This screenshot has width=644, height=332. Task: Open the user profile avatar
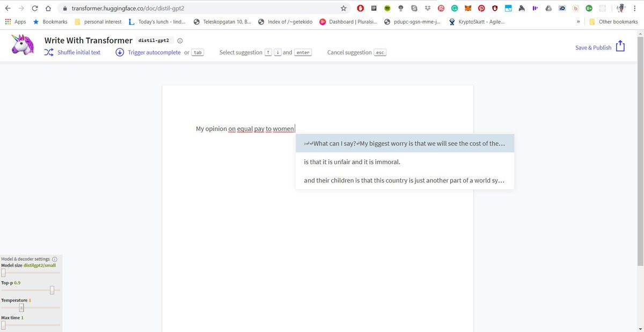tap(621, 9)
